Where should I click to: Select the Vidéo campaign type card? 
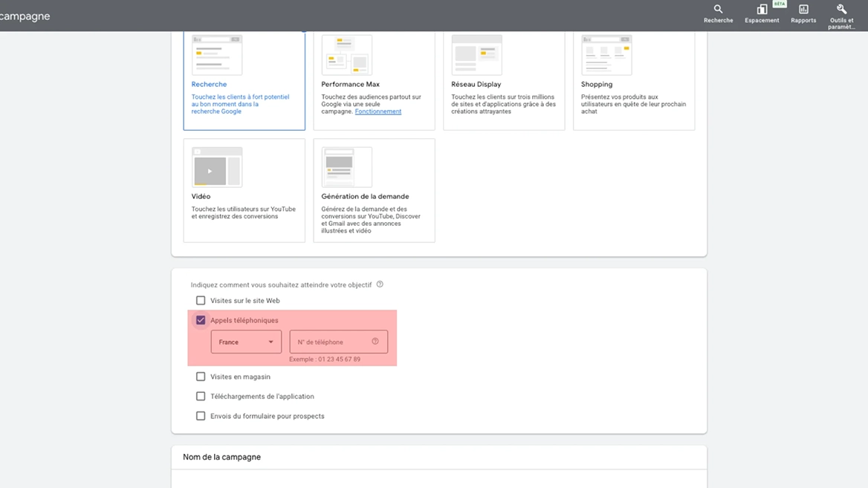click(244, 190)
